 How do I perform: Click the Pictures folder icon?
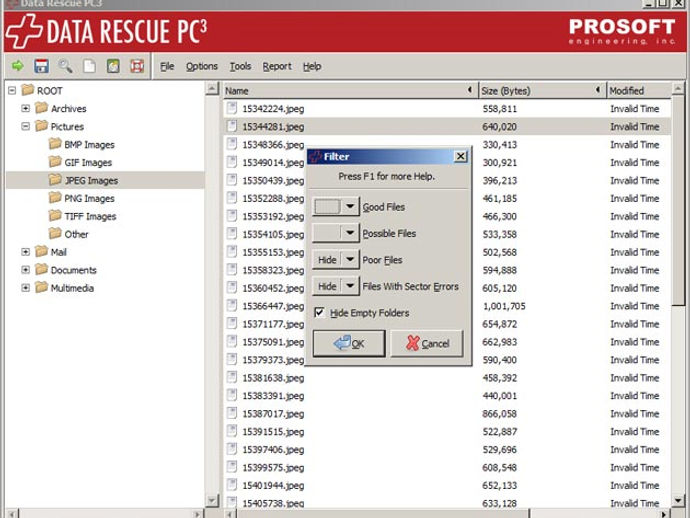tap(41, 126)
